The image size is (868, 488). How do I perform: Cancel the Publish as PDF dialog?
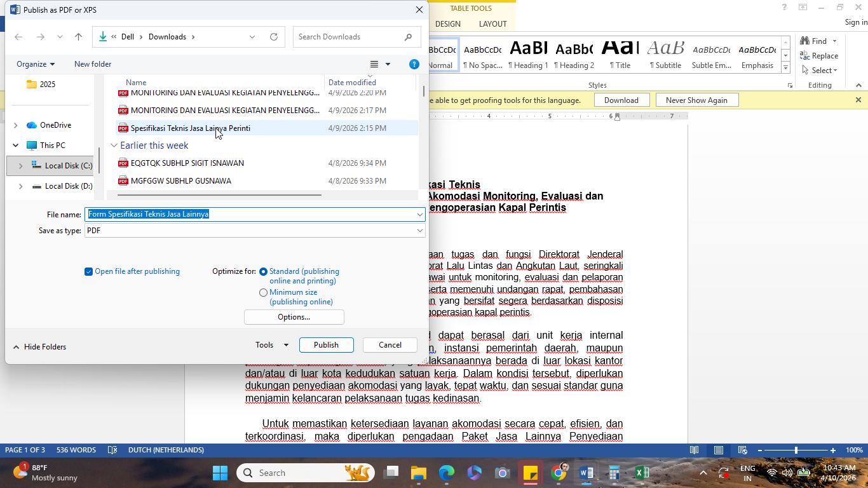click(x=390, y=345)
